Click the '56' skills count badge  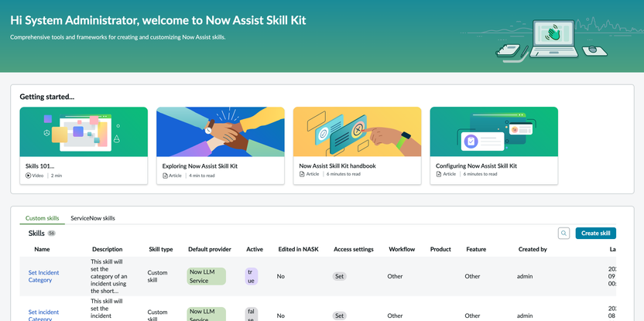coord(51,233)
